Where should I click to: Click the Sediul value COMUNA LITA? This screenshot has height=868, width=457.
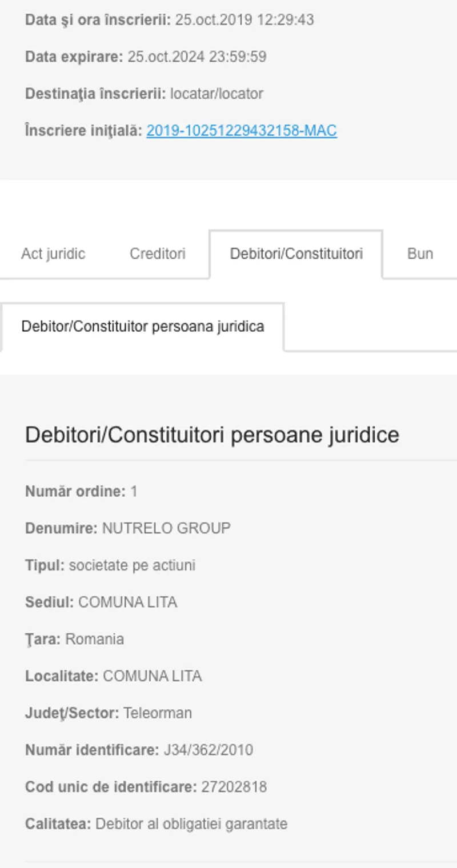pos(127,602)
